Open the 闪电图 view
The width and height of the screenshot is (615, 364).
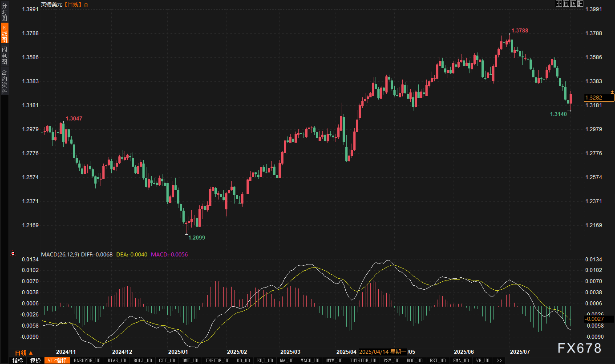(4, 56)
